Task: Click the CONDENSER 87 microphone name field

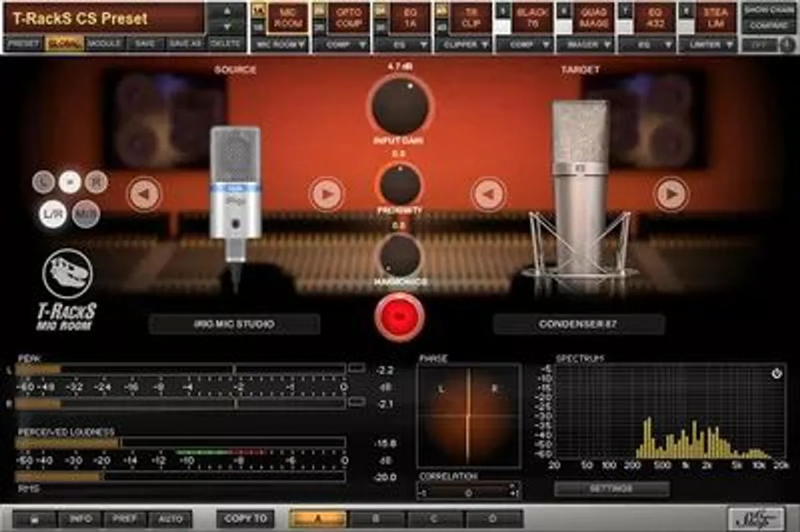Action: pos(577,325)
